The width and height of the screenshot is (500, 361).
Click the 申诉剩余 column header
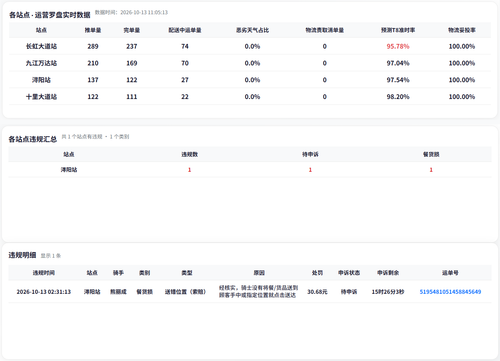click(388, 273)
